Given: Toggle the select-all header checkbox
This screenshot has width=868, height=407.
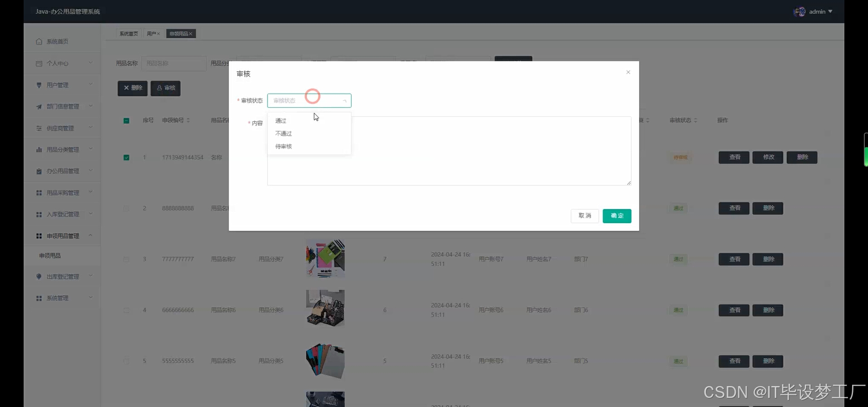Looking at the screenshot, I should 126,121.
